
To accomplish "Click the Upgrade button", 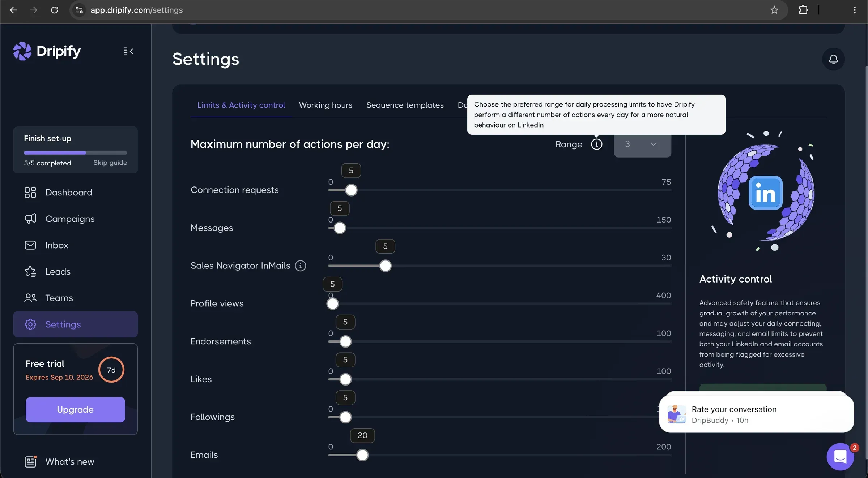I will pos(75,409).
